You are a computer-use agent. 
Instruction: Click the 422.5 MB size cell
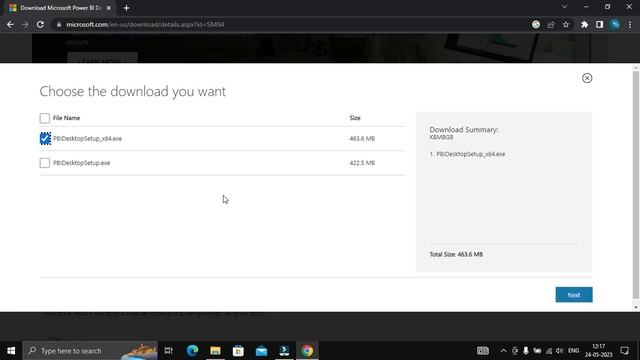[x=362, y=163]
